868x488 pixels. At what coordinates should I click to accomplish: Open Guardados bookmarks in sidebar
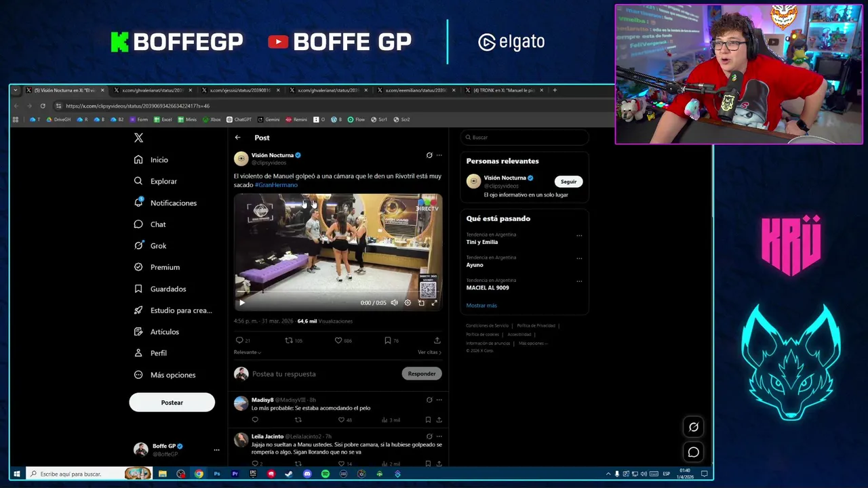click(x=160, y=289)
